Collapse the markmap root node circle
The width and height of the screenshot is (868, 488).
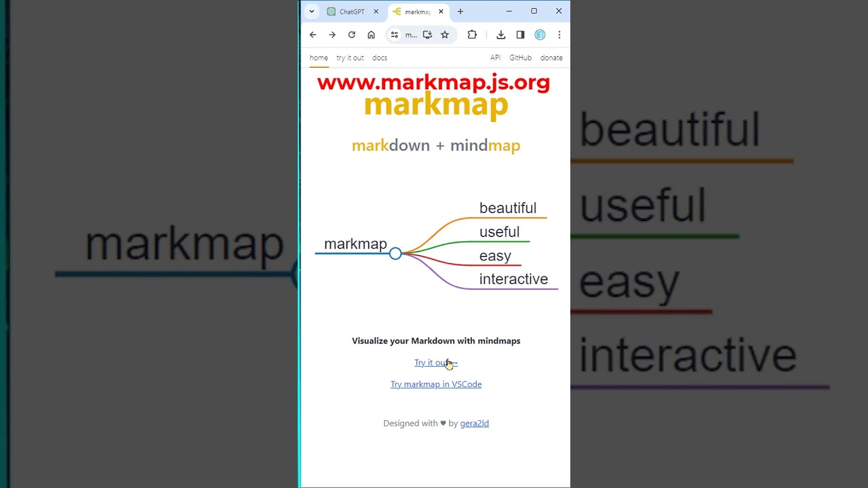pyautogui.click(x=395, y=253)
